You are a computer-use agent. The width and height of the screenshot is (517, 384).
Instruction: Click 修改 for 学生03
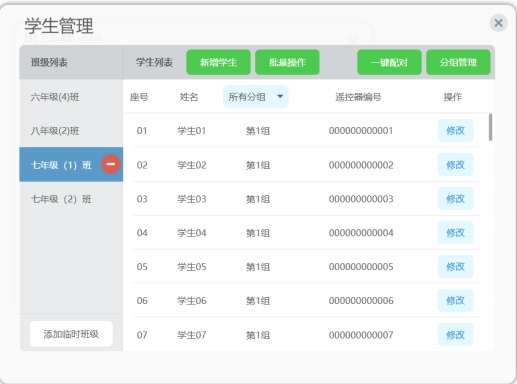click(455, 199)
